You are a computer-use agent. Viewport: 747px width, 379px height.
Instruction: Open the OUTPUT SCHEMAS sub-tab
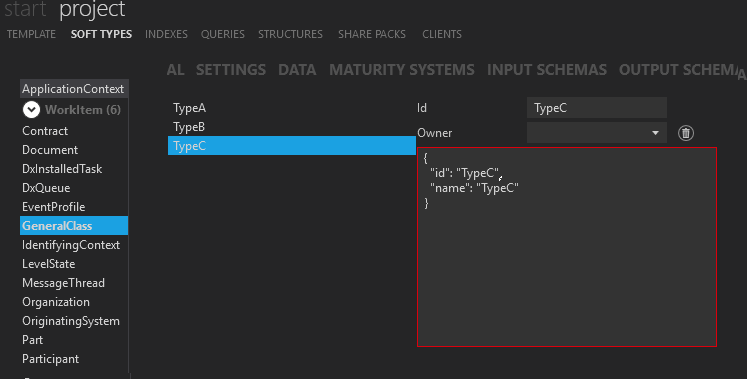coord(677,70)
